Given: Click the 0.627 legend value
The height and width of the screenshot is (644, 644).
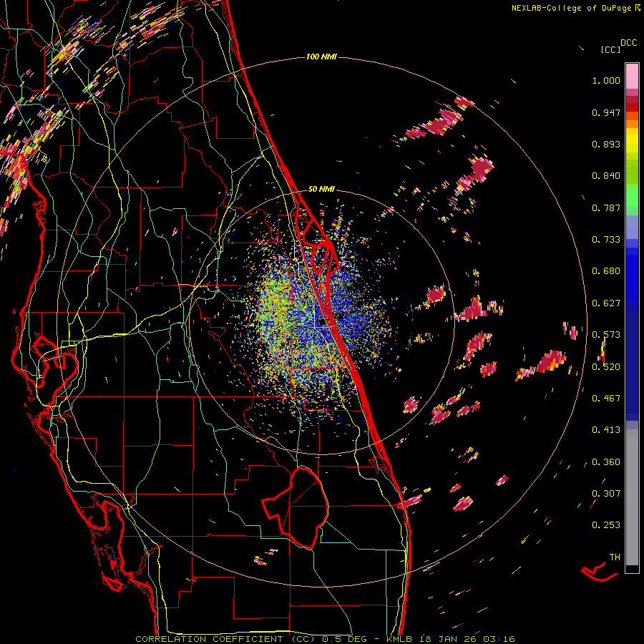Looking at the screenshot, I should [x=606, y=303].
